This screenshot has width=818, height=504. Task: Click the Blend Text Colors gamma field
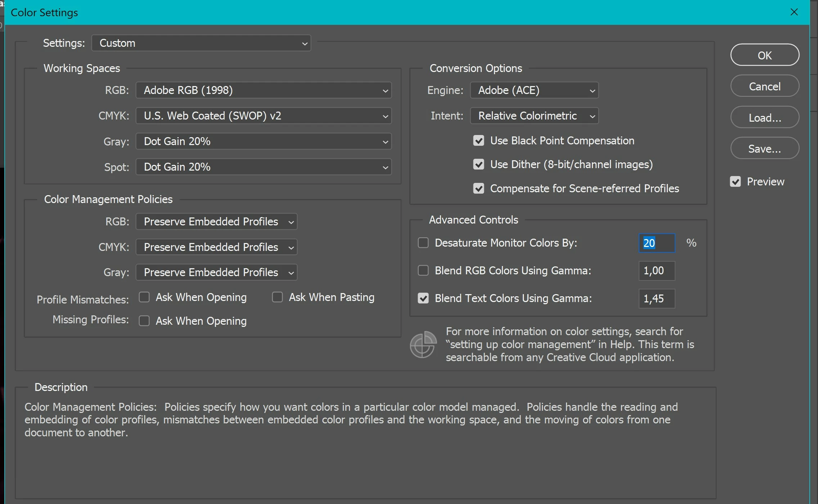pos(656,298)
